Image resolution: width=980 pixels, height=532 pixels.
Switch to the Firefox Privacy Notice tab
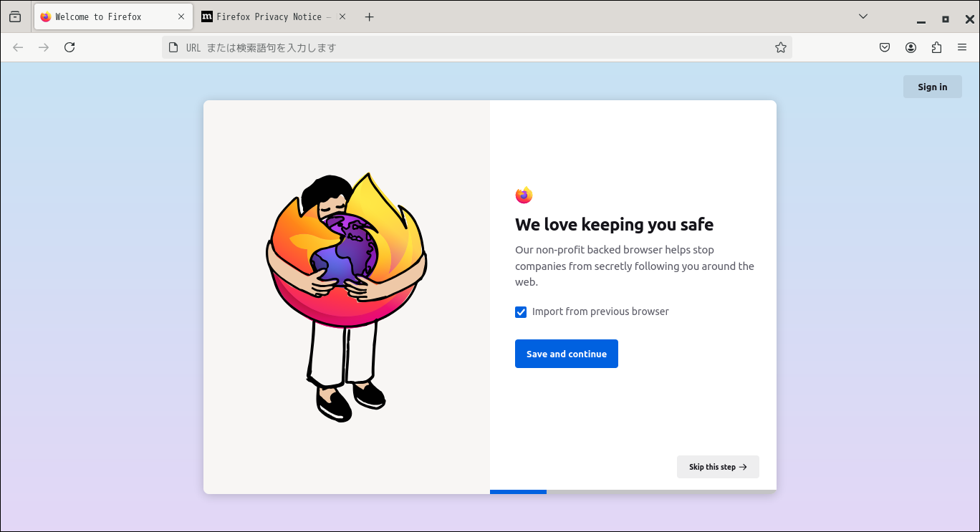coord(269,16)
